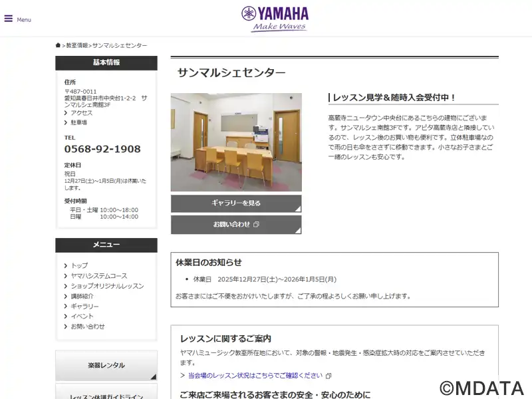Click chevron arrow beside 駐車場

(66, 122)
